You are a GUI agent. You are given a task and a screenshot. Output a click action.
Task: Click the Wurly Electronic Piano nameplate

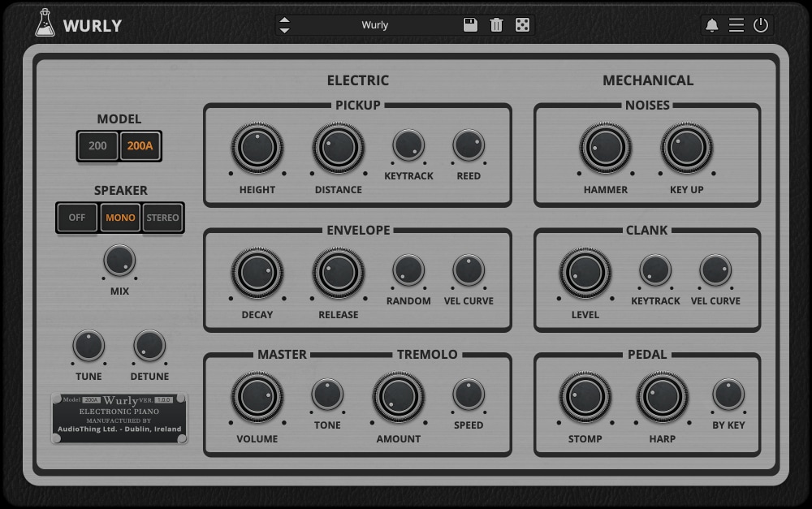pyautogui.click(x=119, y=418)
